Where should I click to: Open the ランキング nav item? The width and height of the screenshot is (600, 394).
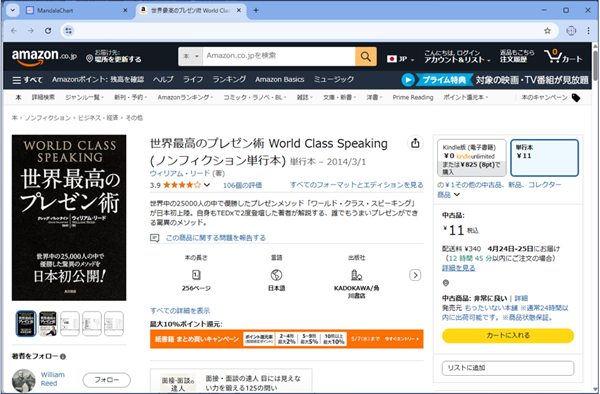[229, 80]
